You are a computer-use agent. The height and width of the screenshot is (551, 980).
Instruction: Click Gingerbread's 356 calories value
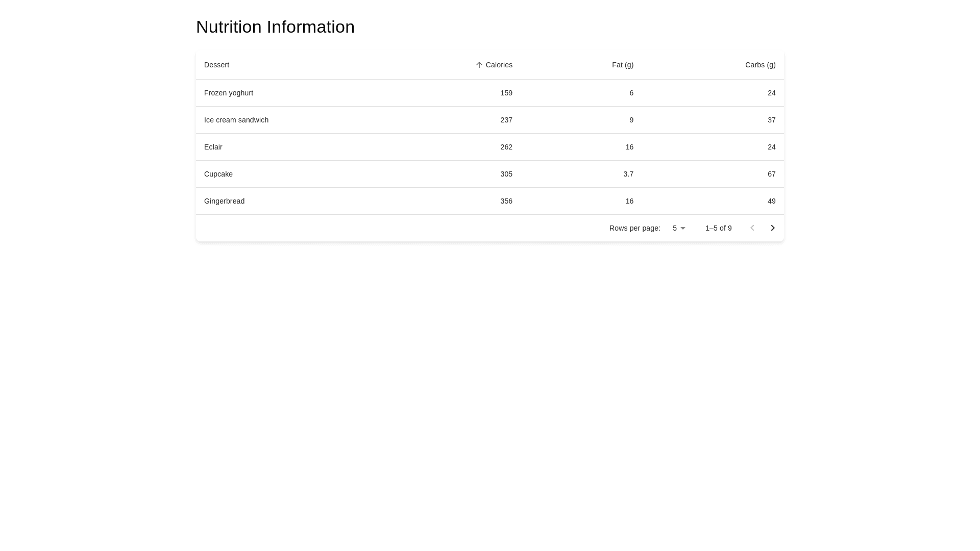pyautogui.click(x=506, y=201)
